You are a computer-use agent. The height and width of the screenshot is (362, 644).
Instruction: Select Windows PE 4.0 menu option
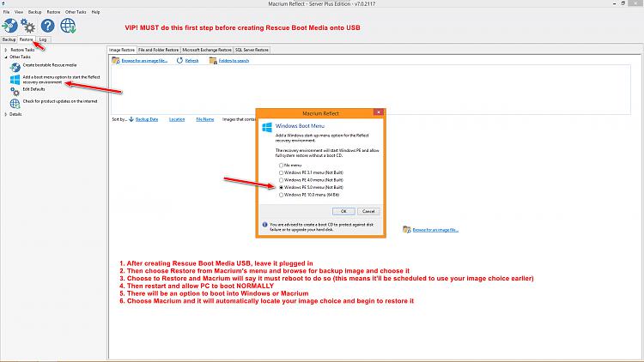(282, 180)
